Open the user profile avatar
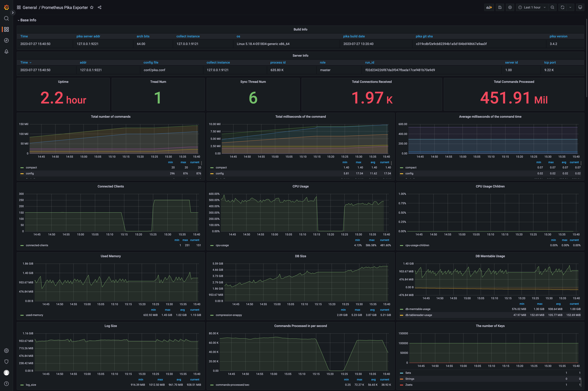The width and height of the screenshot is (588, 391). coord(6,373)
